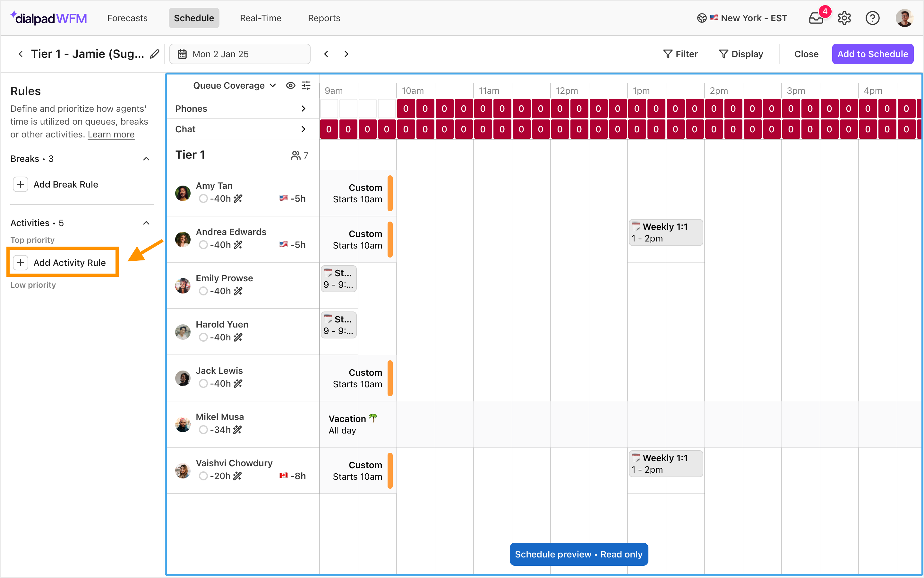Open Queue Coverage adjustment sliders icon

(306, 85)
